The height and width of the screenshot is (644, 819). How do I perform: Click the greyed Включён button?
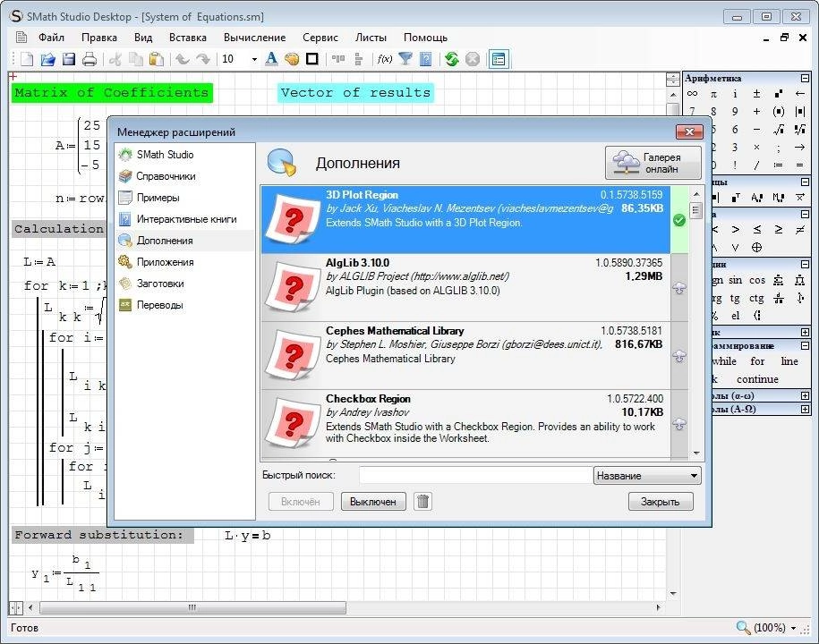tap(301, 502)
